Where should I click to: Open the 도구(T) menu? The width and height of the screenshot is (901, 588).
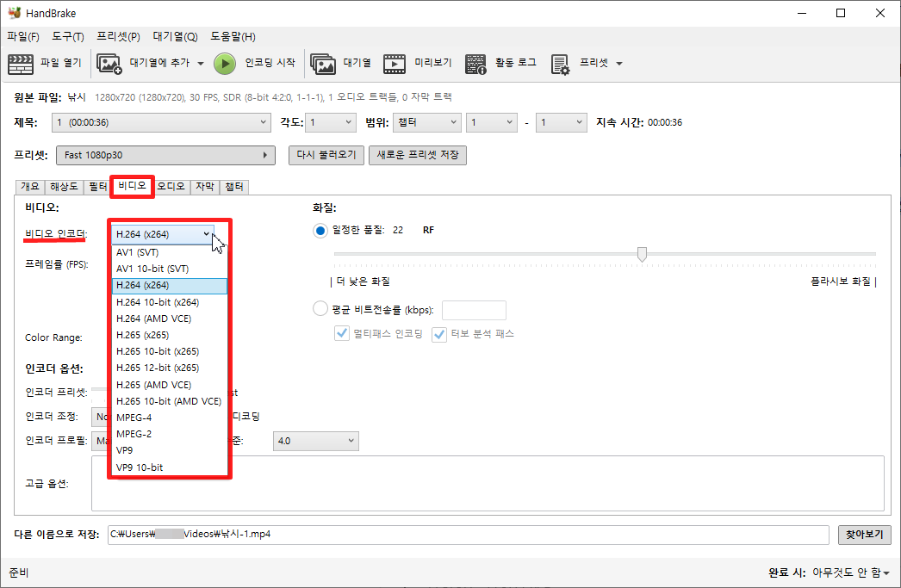pos(68,37)
